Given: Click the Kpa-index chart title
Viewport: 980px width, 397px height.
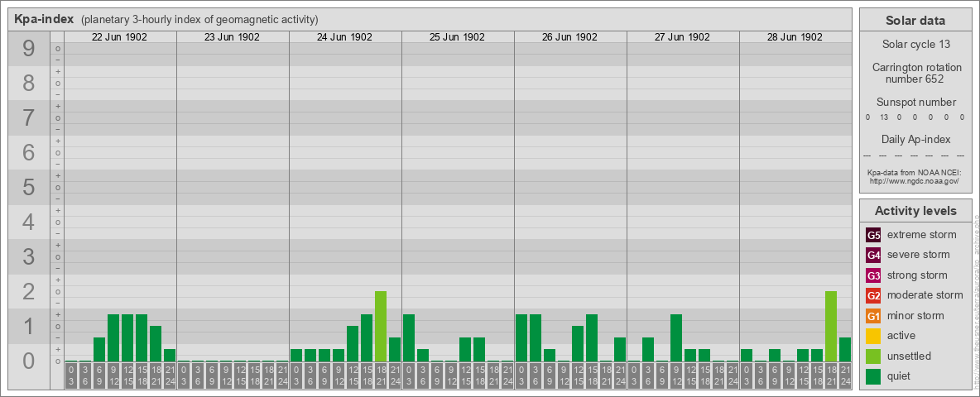Looking at the screenshot, I should [44, 19].
